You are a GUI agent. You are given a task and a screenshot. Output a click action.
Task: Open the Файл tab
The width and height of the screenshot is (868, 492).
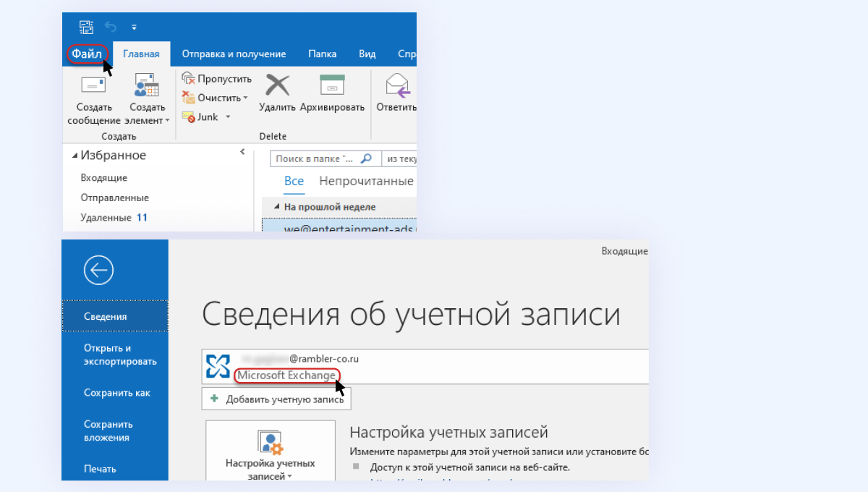[x=88, y=54]
